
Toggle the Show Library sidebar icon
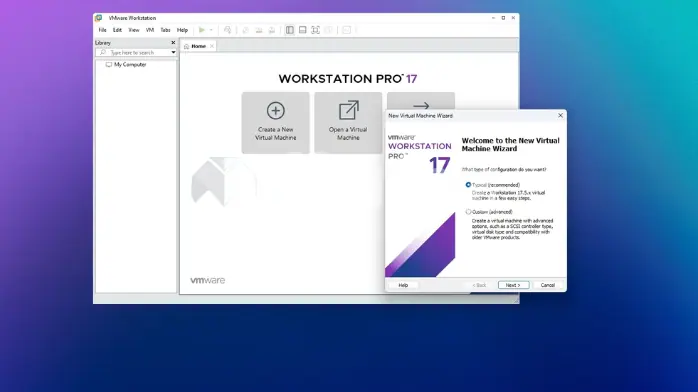[289, 30]
